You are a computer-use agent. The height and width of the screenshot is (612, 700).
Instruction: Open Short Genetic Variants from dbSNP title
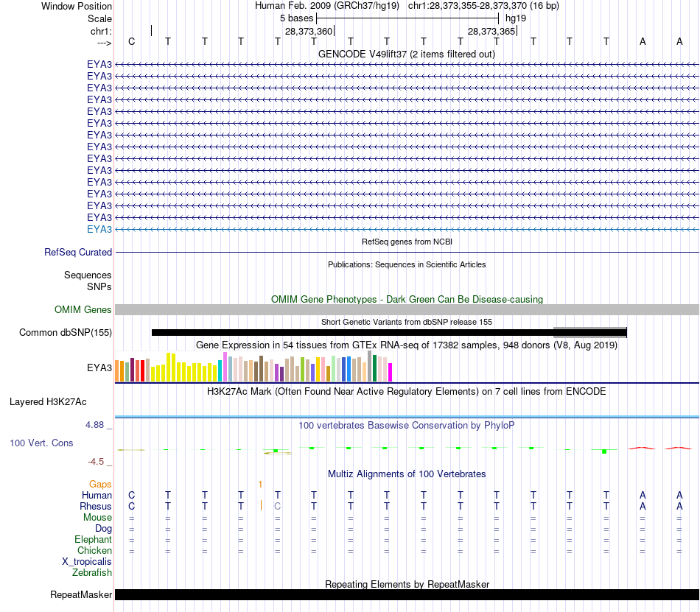pos(407,322)
